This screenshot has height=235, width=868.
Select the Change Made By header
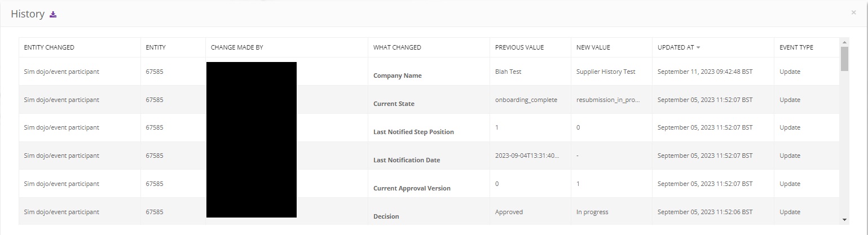(237, 47)
